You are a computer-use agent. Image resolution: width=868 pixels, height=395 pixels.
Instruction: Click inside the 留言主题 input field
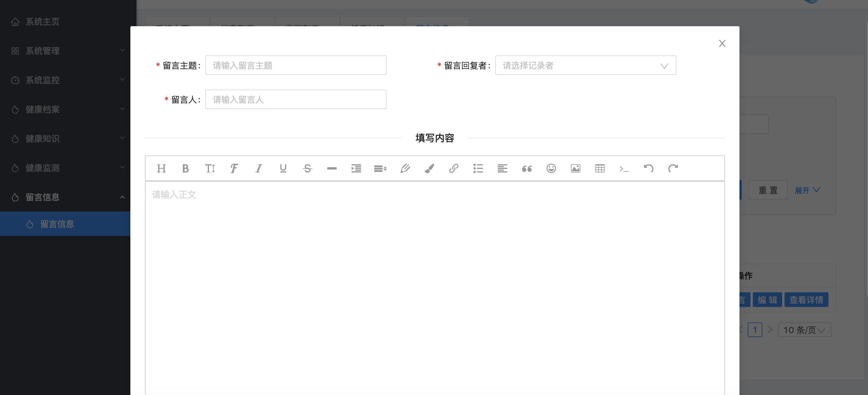point(295,65)
